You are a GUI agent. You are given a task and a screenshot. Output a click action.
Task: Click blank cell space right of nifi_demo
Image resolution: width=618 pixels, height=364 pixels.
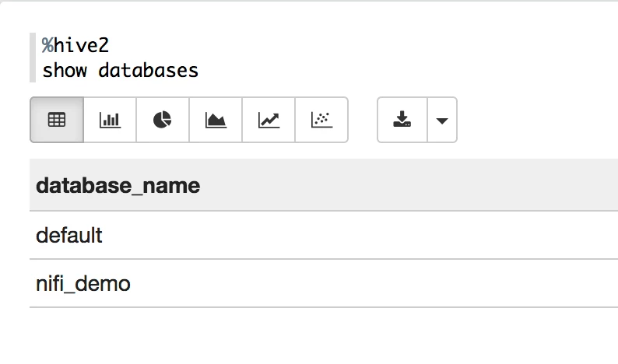[x=374, y=284]
